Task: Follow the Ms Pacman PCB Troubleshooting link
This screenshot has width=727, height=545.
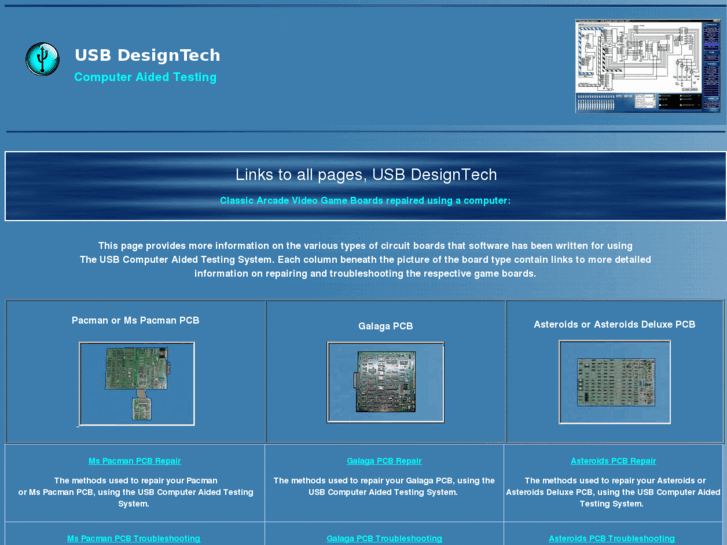Action: click(x=134, y=539)
